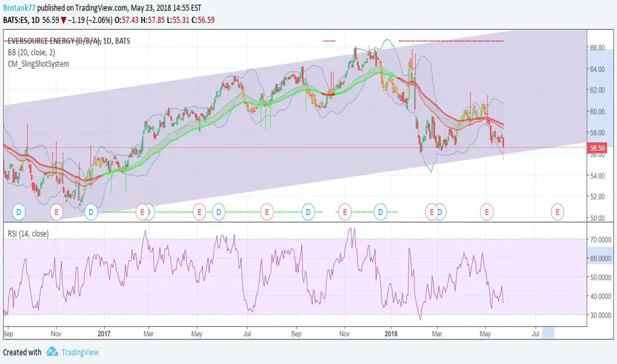Select the CM_SlingShotSystem indicator label
This screenshot has height=364, width=617.
(x=38, y=64)
